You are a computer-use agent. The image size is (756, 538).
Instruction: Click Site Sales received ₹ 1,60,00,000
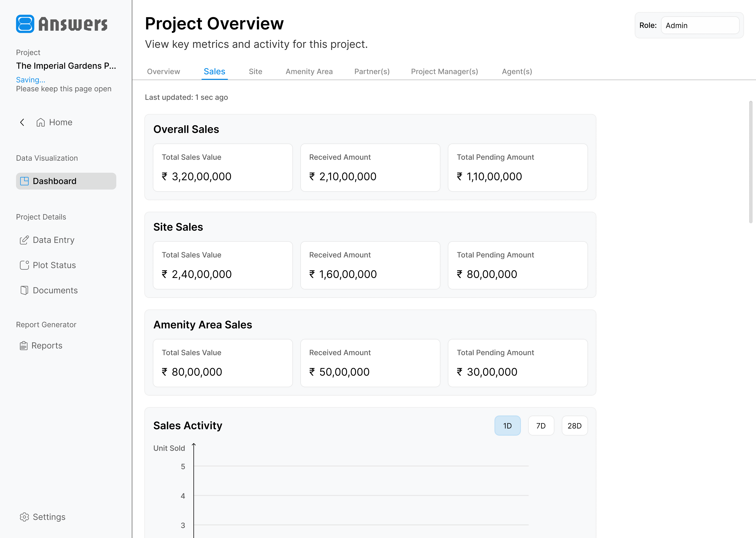(343, 274)
